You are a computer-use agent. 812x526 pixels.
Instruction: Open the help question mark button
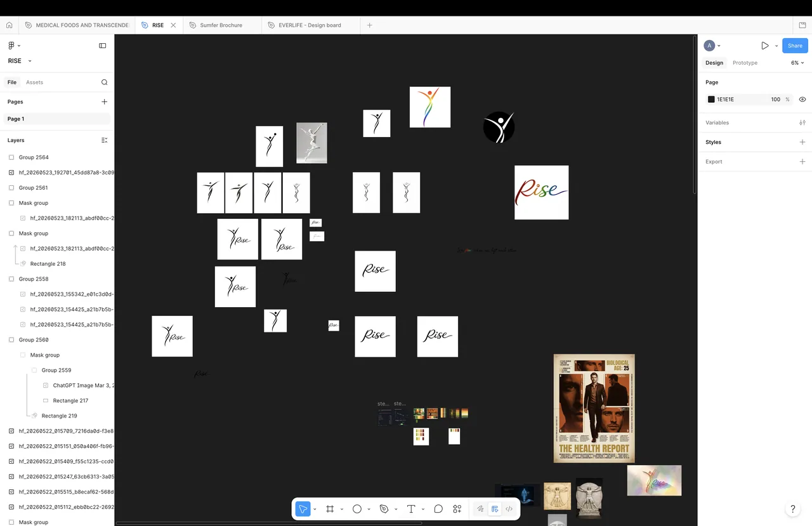click(x=792, y=509)
